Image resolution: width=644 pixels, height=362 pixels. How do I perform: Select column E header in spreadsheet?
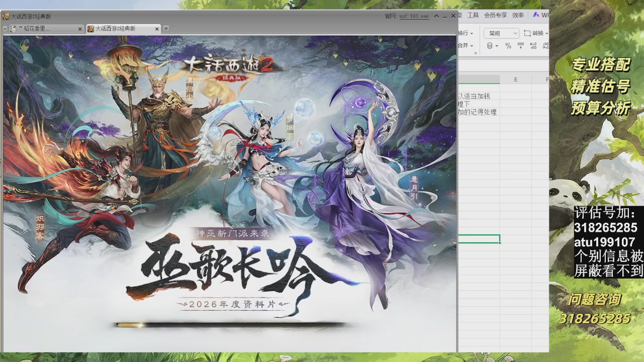click(516, 79)
